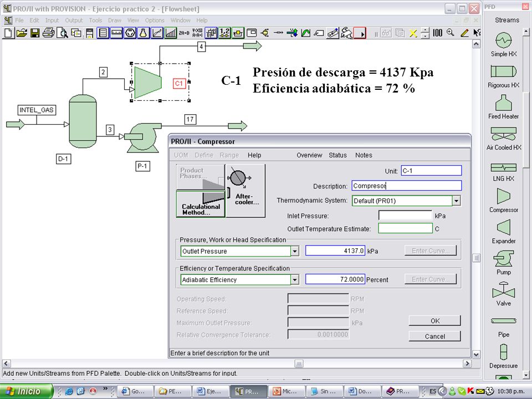Image resolution: width=532 pixels, height=399 pixels.
Task: Save the simulation with floppy disk icon
Action: coord(35,33)
